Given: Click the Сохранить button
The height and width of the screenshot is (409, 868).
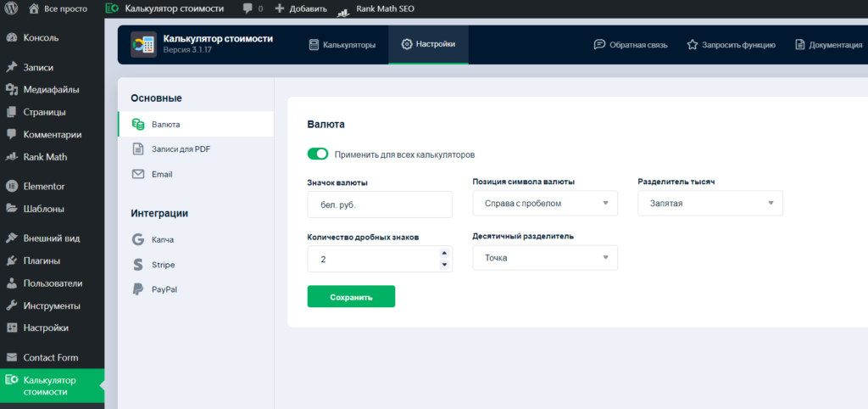Looking at the screenshot, I should (x=351, y=296).
